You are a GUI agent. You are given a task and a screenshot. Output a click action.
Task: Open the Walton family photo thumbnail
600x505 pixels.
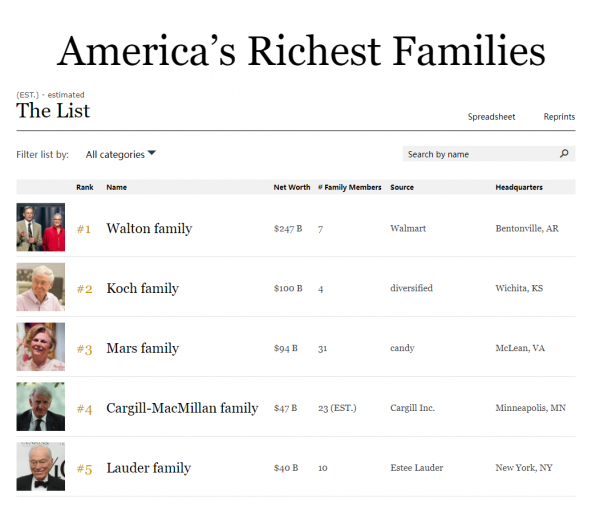pos(41,227)
